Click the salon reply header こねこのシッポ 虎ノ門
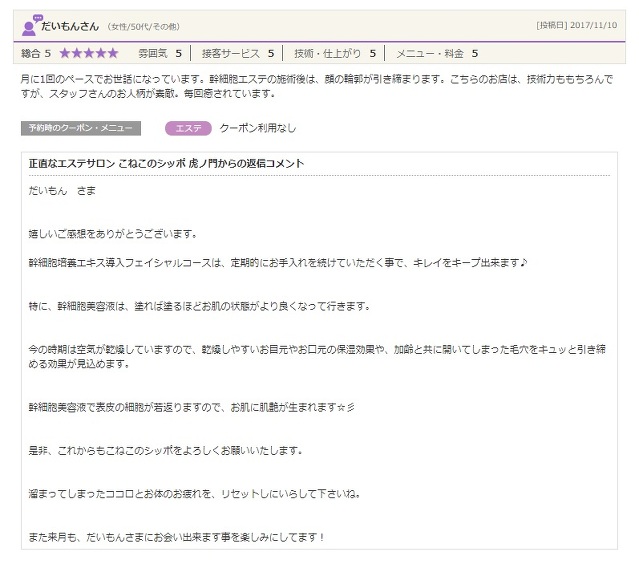Screen dimensions: 639x564 [166, 163]
